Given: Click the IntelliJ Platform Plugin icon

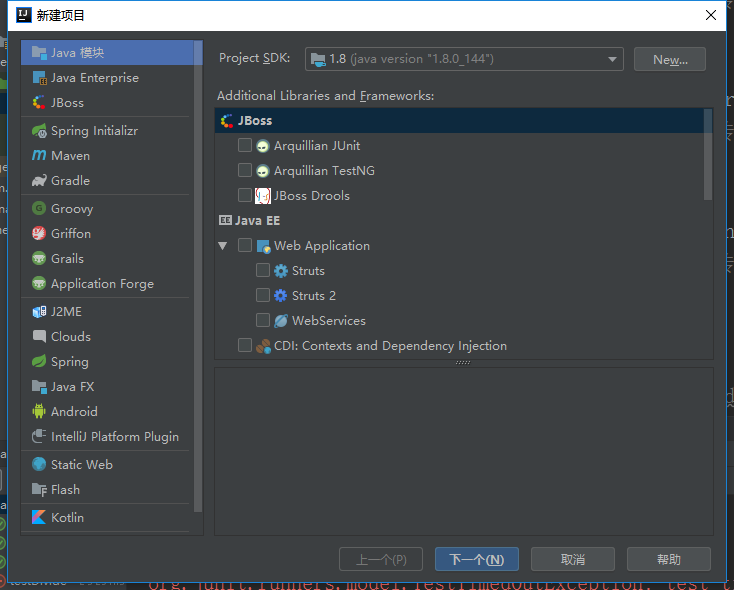Looking at the screenshot, I should tap(39, 436).
